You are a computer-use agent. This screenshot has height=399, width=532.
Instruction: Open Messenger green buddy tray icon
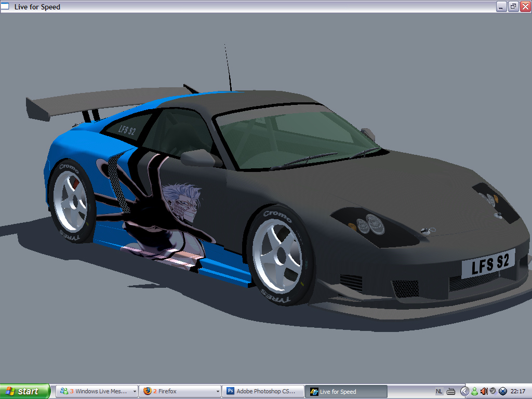(474, 392)
